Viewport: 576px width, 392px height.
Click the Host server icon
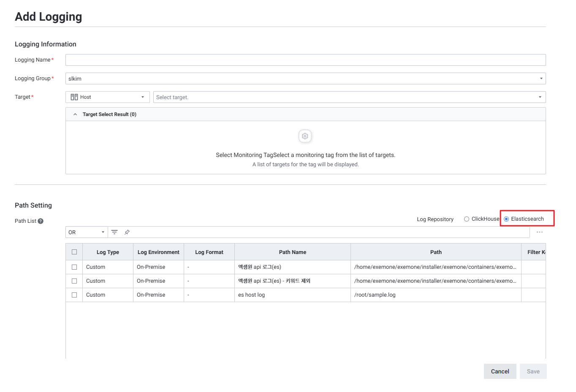point(74,97)
